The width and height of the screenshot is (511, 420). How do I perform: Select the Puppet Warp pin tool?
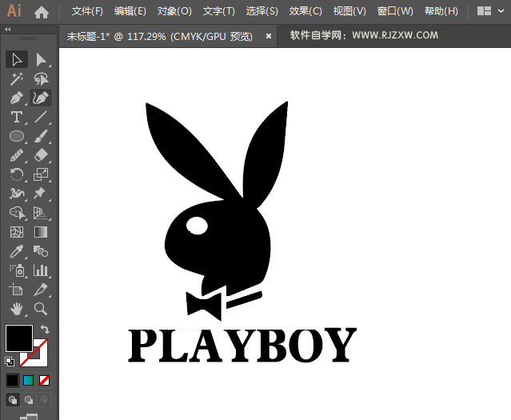click(x=41, y=194)
